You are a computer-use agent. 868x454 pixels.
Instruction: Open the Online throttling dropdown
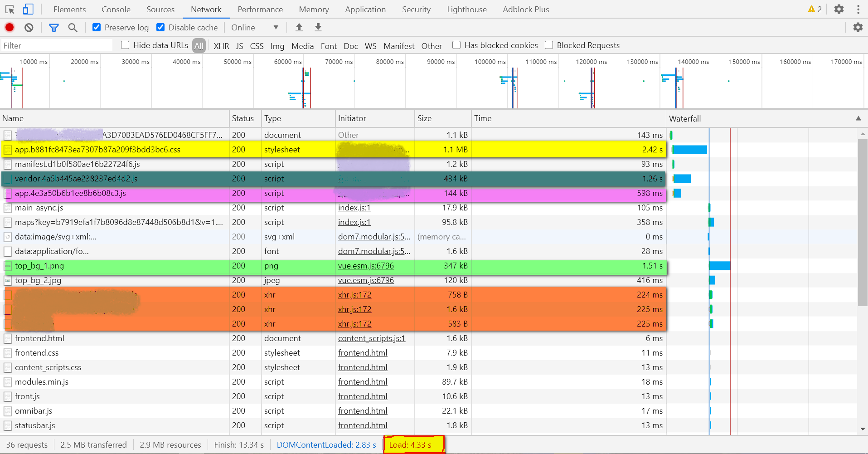pos(255,28)
